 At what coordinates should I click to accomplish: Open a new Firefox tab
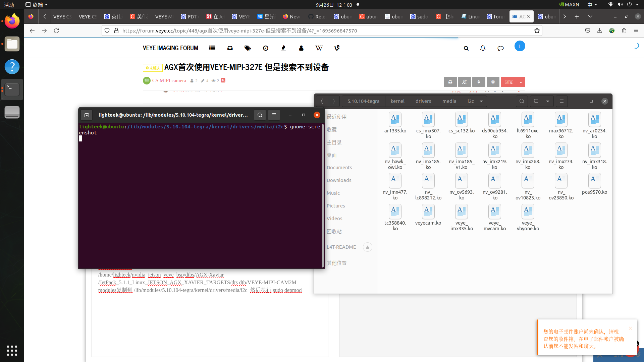click(x=577, y=16)
